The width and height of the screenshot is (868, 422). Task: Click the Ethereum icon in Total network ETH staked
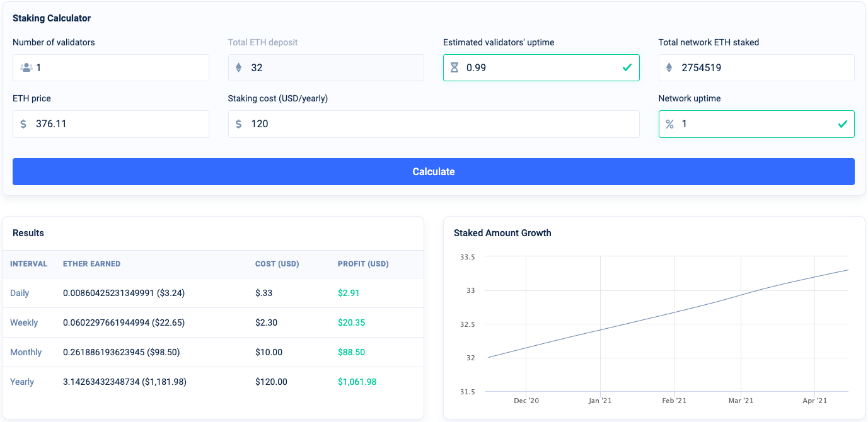tap(669, 67)
